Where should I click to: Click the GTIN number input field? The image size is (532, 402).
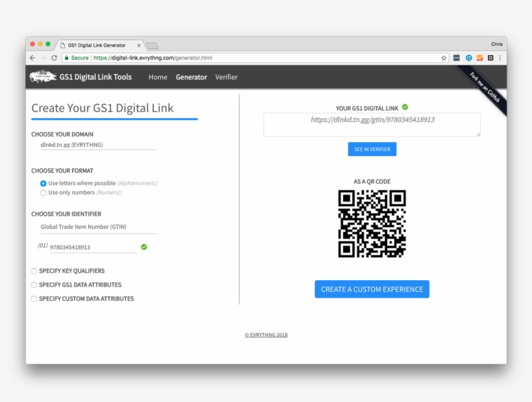84,248
